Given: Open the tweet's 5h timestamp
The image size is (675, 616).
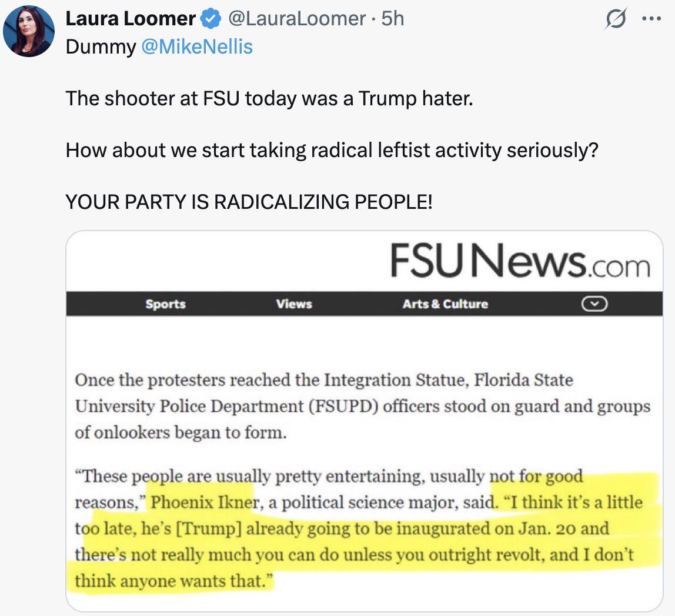Looking at the screenshot, I should pyautogui.click(x=393, y=19).
